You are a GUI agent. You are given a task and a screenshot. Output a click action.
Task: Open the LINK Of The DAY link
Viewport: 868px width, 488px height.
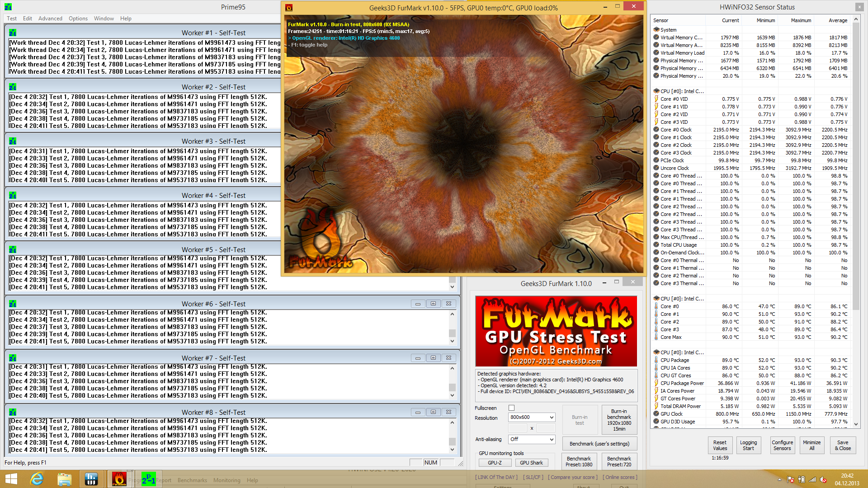(x=497, y=477)
